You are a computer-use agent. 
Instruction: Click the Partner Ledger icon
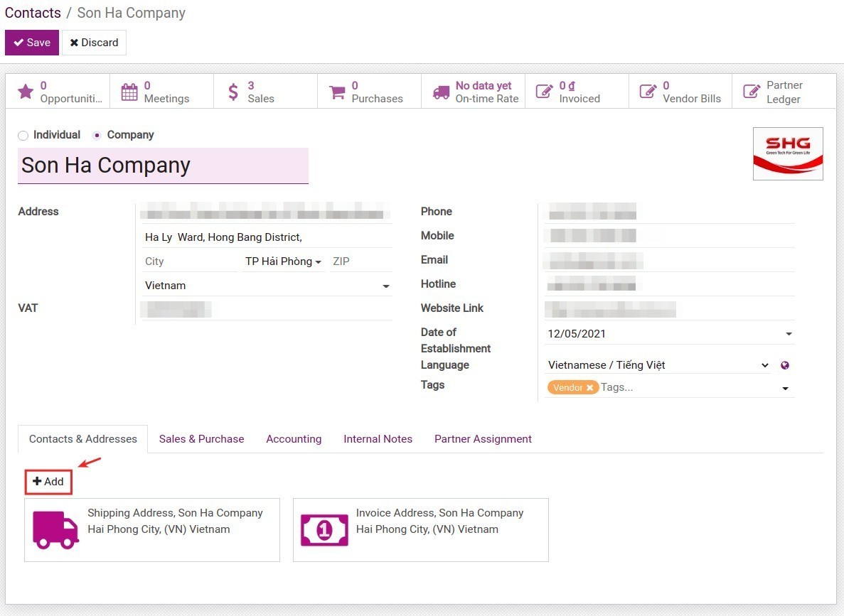[x=751, y=91]
